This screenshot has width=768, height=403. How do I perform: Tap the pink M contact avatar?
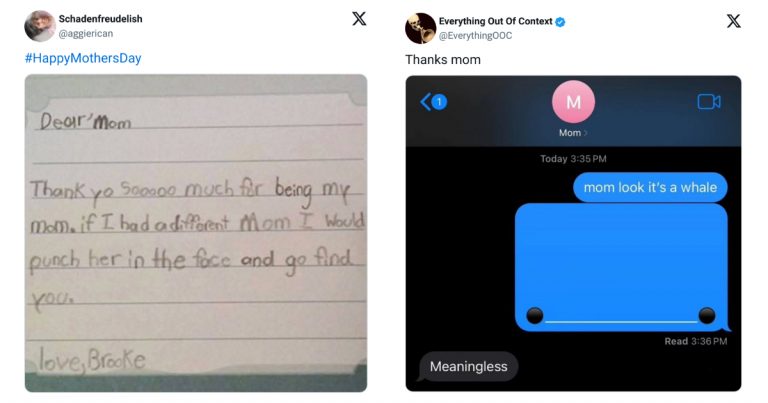point(573,102)
